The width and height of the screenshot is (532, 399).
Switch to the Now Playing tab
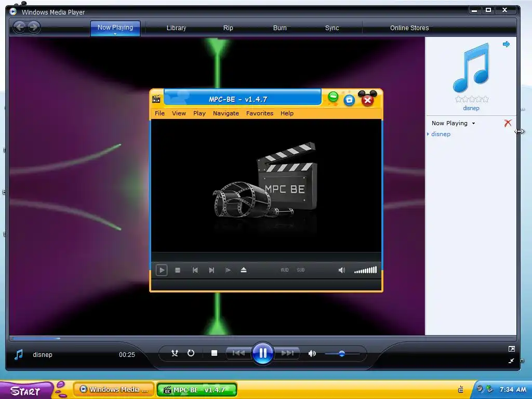115,28
